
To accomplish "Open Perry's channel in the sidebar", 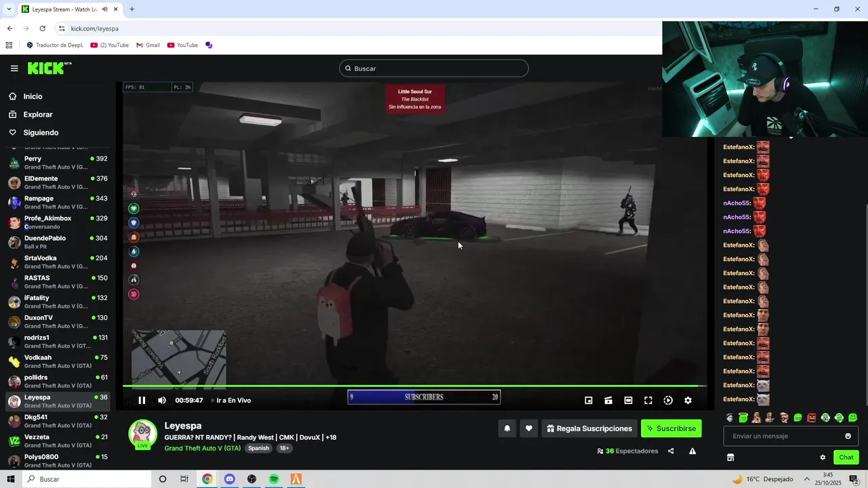I will click(58, 163).
